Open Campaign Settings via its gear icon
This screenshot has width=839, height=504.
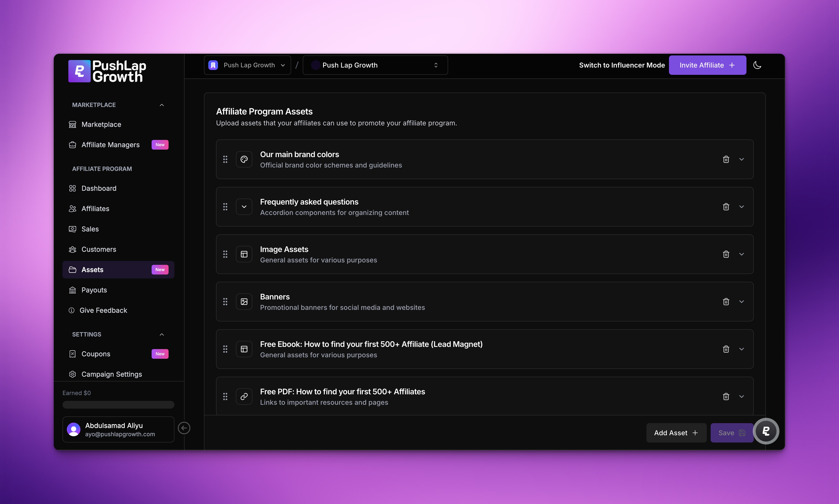pos(73,374)
